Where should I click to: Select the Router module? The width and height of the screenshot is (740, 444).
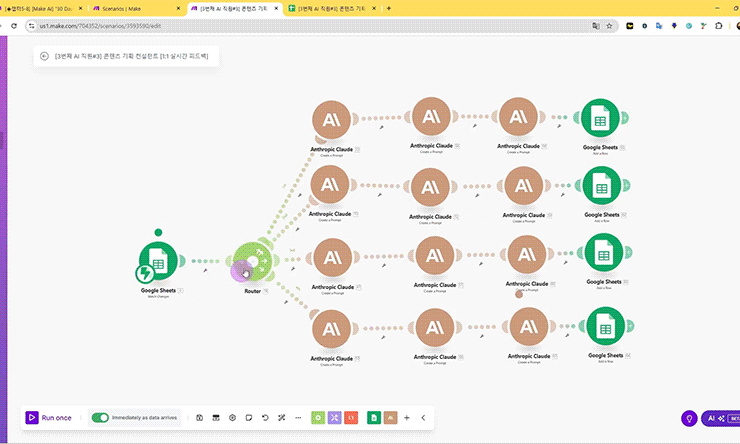pyautogui.click(x=253, y=261)
